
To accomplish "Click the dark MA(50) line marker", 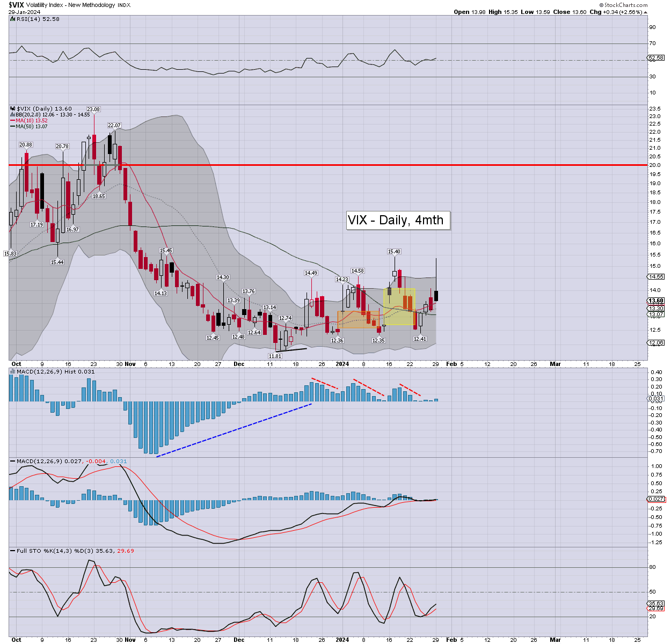I will click(12, 127).
